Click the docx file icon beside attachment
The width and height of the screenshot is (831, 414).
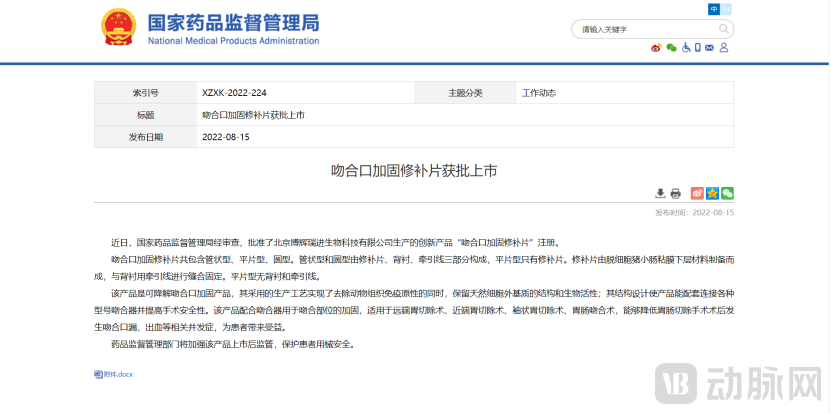[x=98, y=374]
